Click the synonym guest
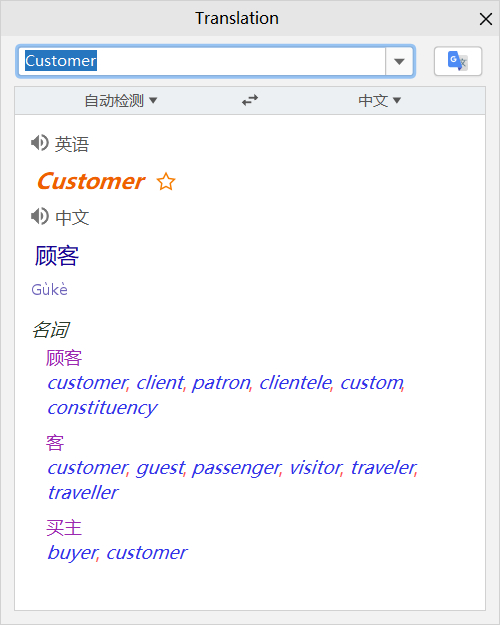 (x=160, y=468)
